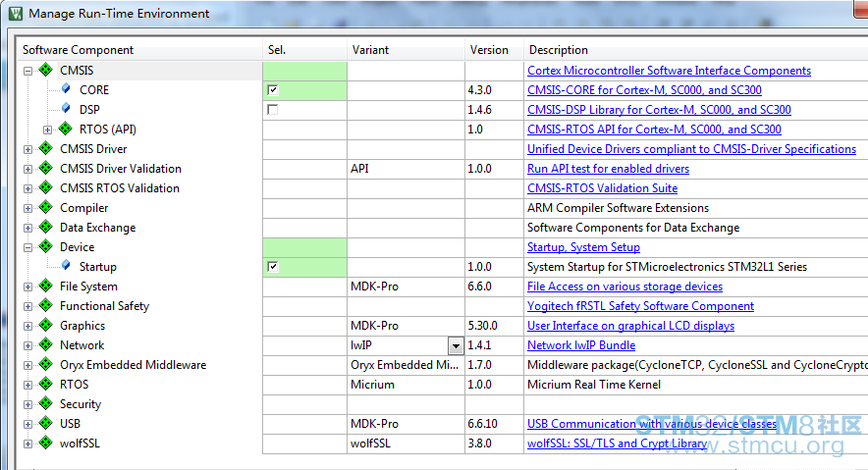Open the CMSIS-RTOS API for Cortex-M link
The width and height of the screenshot is (868, 470).
click(654, 129)
